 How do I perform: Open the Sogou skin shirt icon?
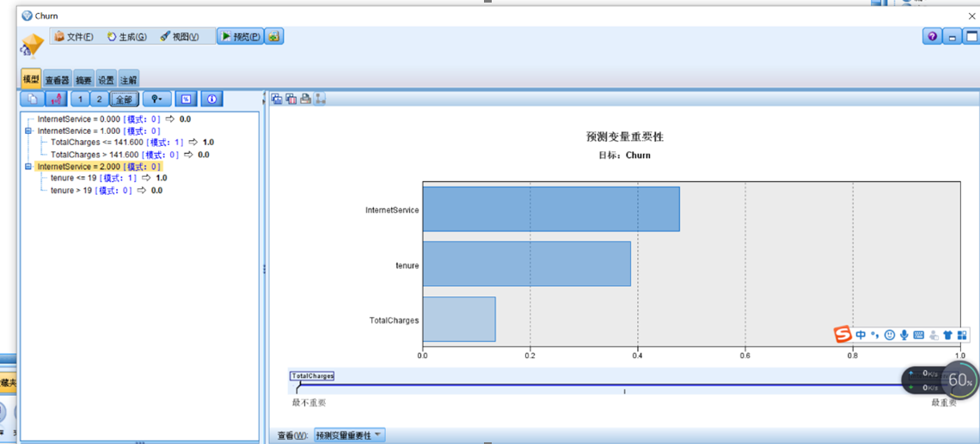[x=947, y=335]
